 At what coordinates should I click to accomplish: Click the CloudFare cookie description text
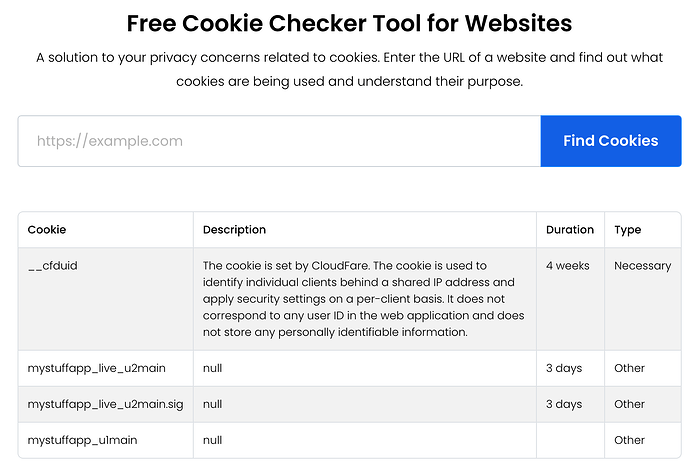tap(363, 299)
